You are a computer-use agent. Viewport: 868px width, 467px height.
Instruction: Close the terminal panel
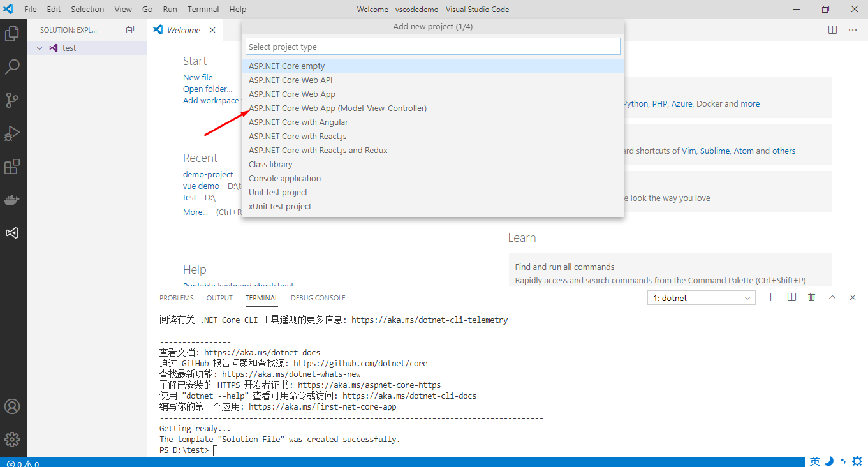pos(853,297)
